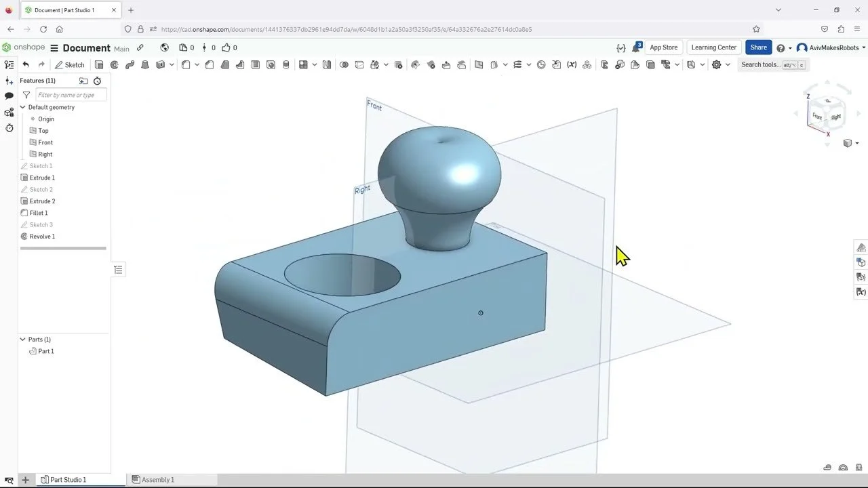Image resolution: width=868 pixels, height=488 pixels.
Task: Suppress the Fillet 1 feature via its icon
Action: tap(24, 213)
